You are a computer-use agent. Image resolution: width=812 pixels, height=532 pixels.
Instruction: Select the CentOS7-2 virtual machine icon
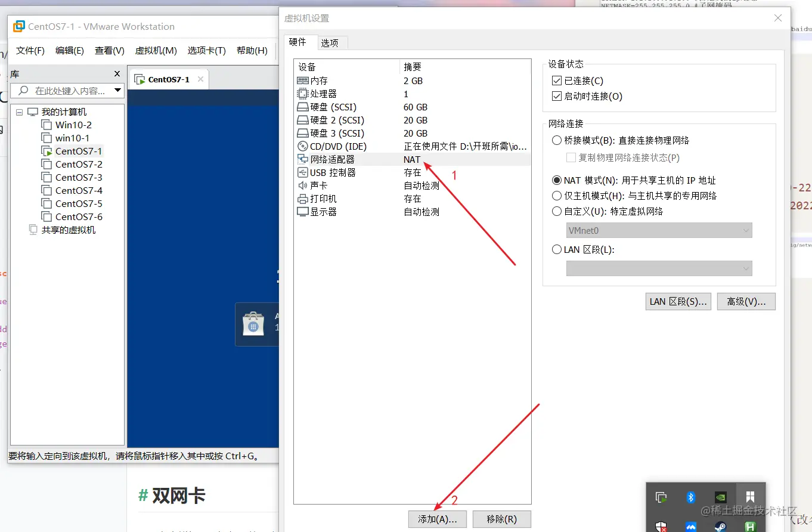click(x=47, y=165)
